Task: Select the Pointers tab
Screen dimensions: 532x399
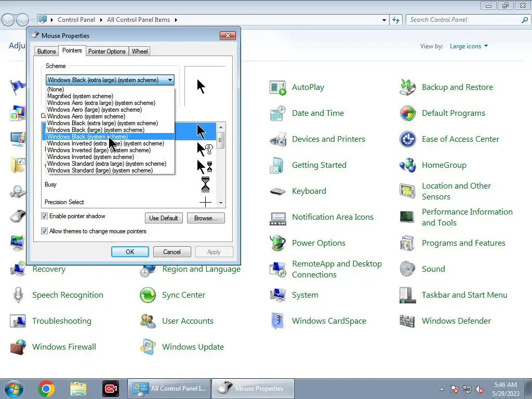Action: [x=72, y=50]
